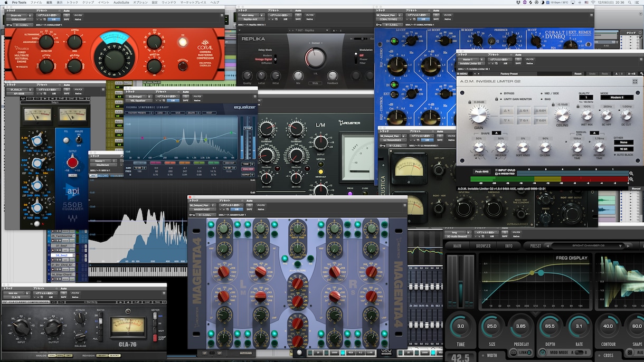Click the lock icon beside the CEILING value
Image resolution: width=644 pixels, height=362 pixels.
(554, 104)
